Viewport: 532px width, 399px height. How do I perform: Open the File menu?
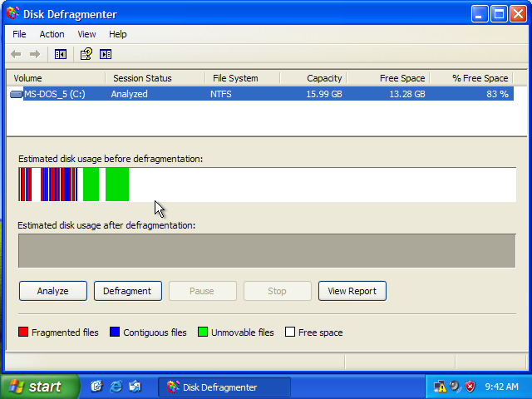pyautogui.click(x=19, y=34)
